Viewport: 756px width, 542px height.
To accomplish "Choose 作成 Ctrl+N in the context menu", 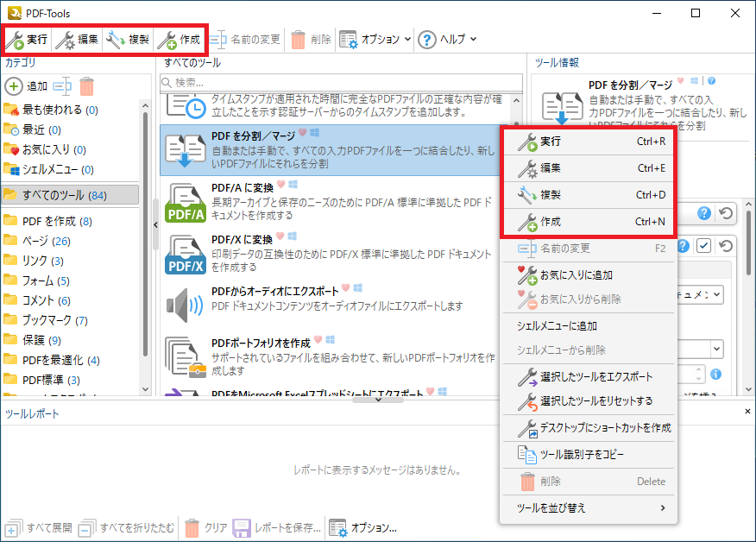I will click(589, 222).
